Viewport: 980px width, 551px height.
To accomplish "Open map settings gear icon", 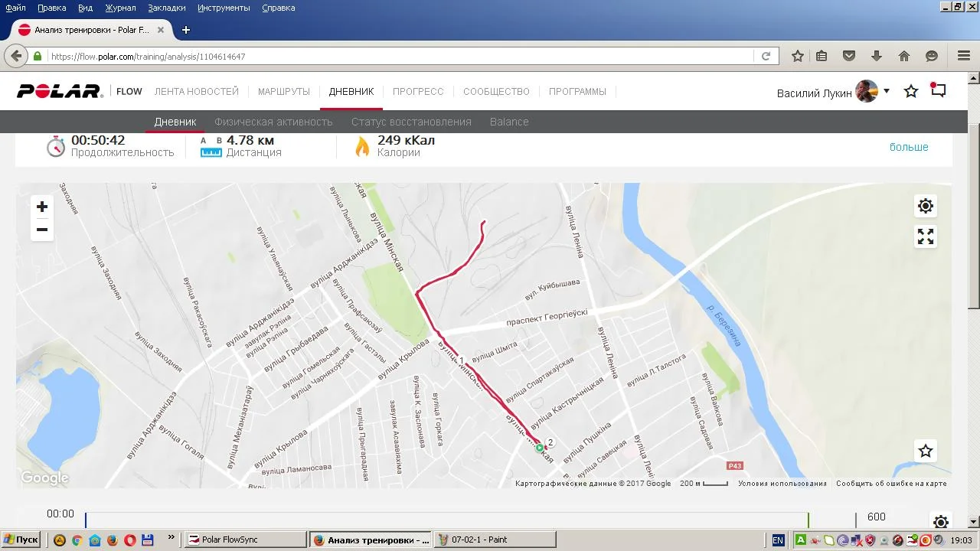I will tap(926, 206).
